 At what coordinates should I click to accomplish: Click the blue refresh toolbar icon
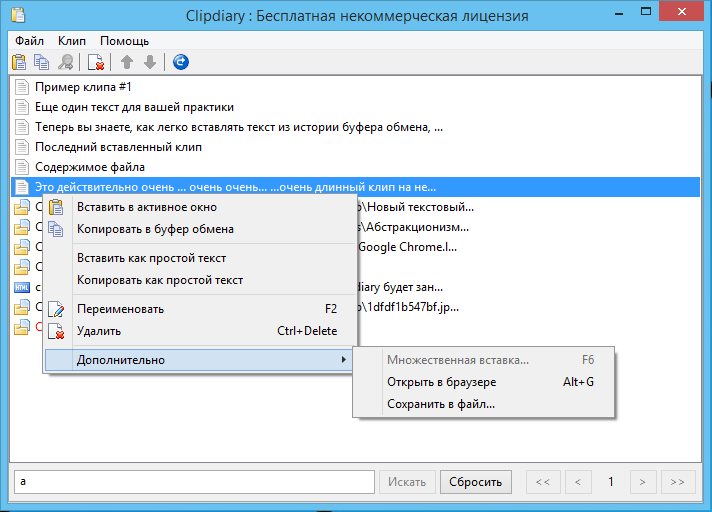pyautogui.click(x=181, y=62)
